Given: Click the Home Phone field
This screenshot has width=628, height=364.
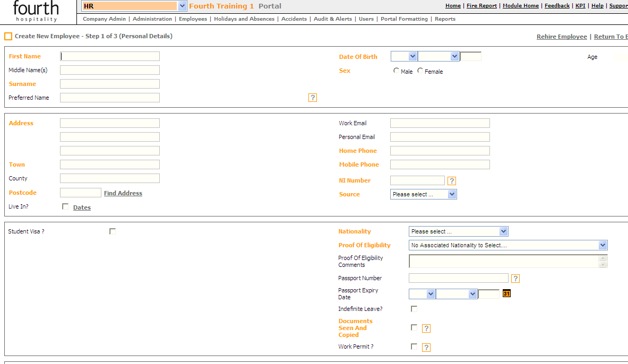Looking at the screenshot, I should [x=440, y=151].
